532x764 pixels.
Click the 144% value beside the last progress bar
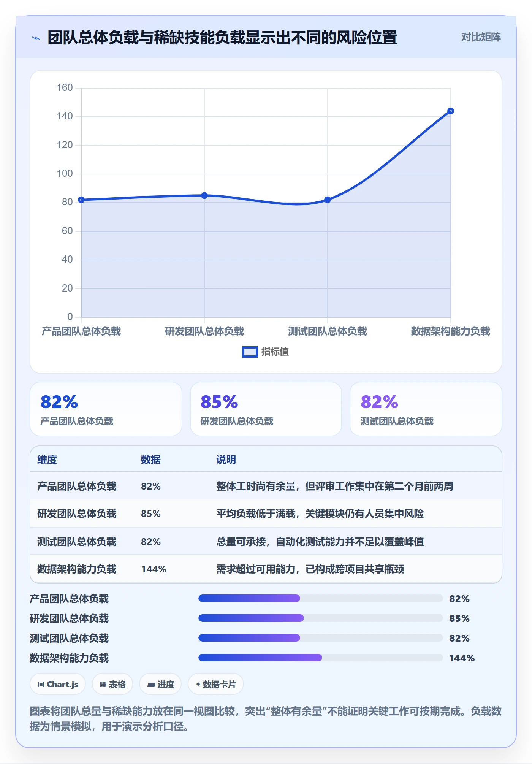[x=462, y=658]
